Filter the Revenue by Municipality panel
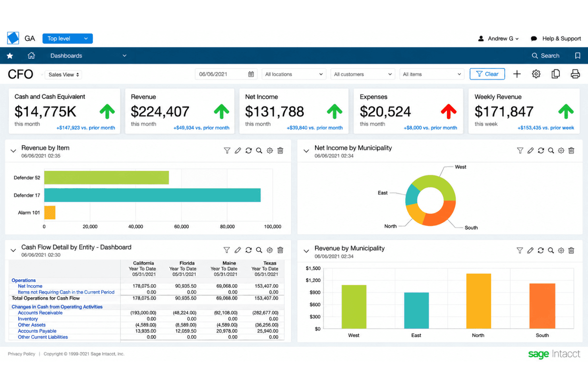This screenshot has width=588, height=392. click(520, 250)
